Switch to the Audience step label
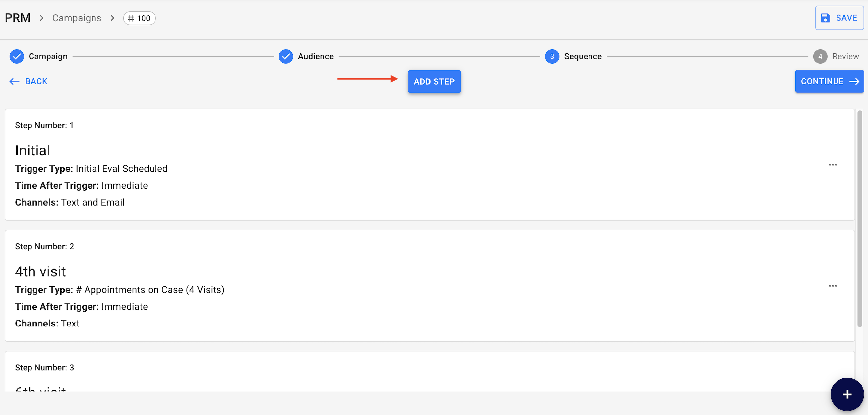The height and width of the screenshot is (415, 868). tap(315, 56)
